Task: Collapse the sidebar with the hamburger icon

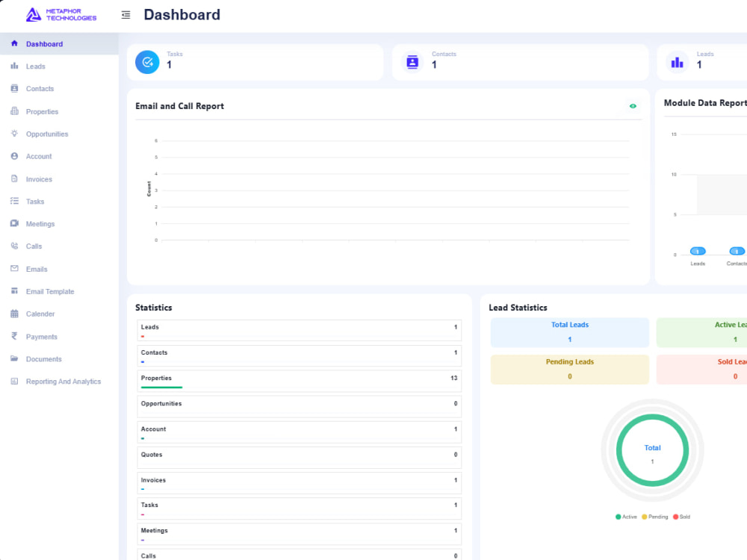Action: [125, 15]
